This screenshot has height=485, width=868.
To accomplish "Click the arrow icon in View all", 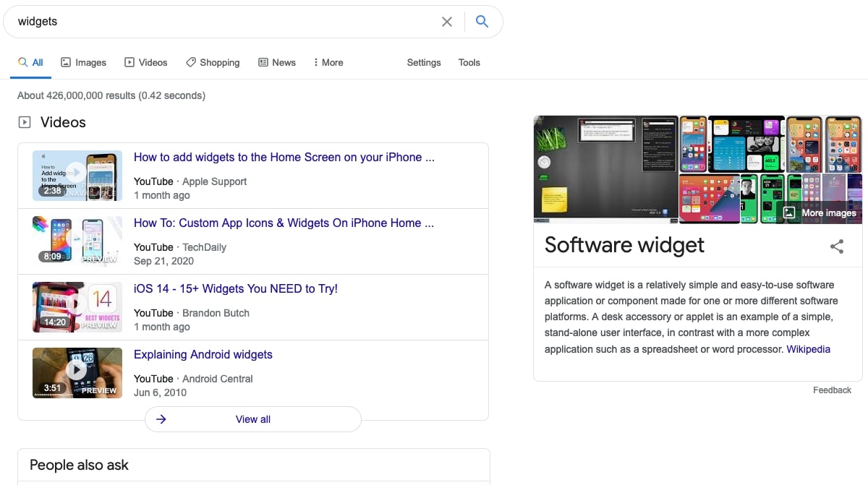I will click(x=161, y=419).
